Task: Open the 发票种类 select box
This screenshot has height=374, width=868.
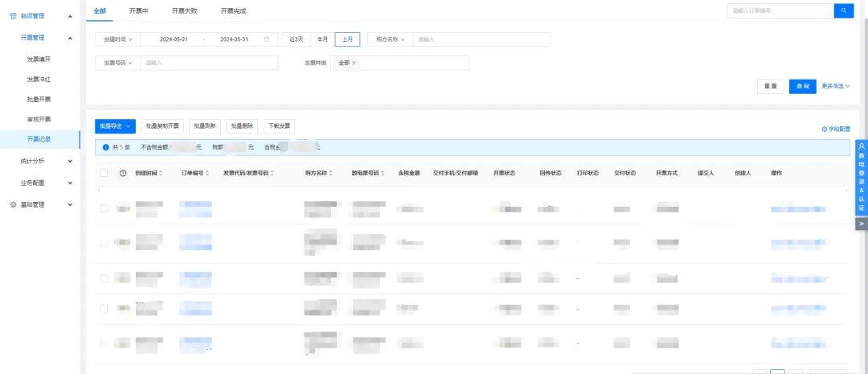Action: (x=399, y=64)
